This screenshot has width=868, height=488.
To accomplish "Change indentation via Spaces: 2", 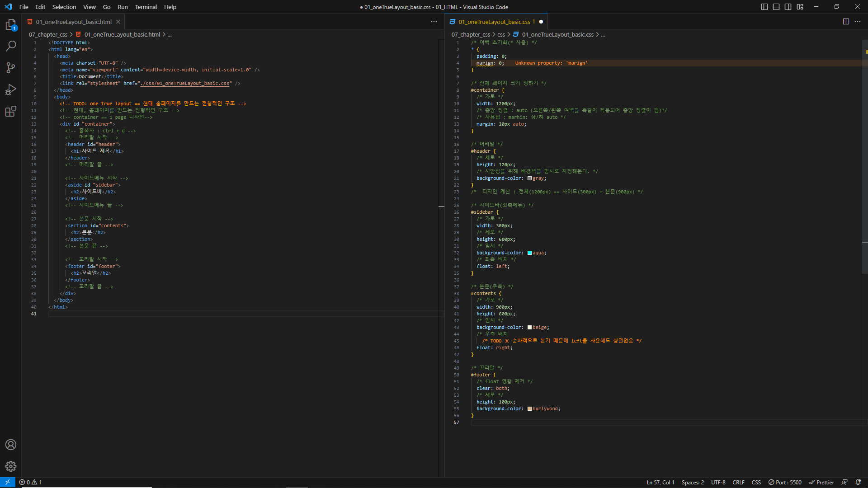I will (693, 482).
